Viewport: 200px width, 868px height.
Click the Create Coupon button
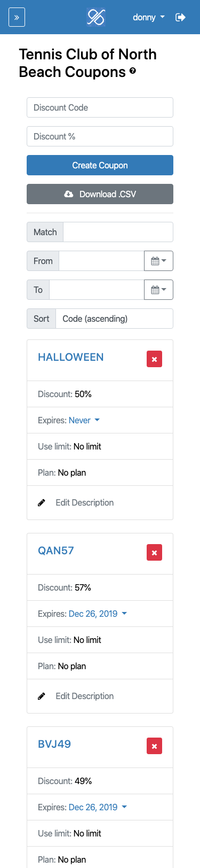coord(100,165)
